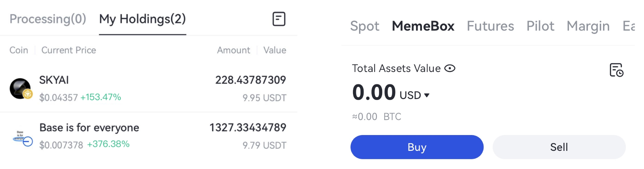
Task: Tap the SKYAI coin logo
Action: [20, 88]
